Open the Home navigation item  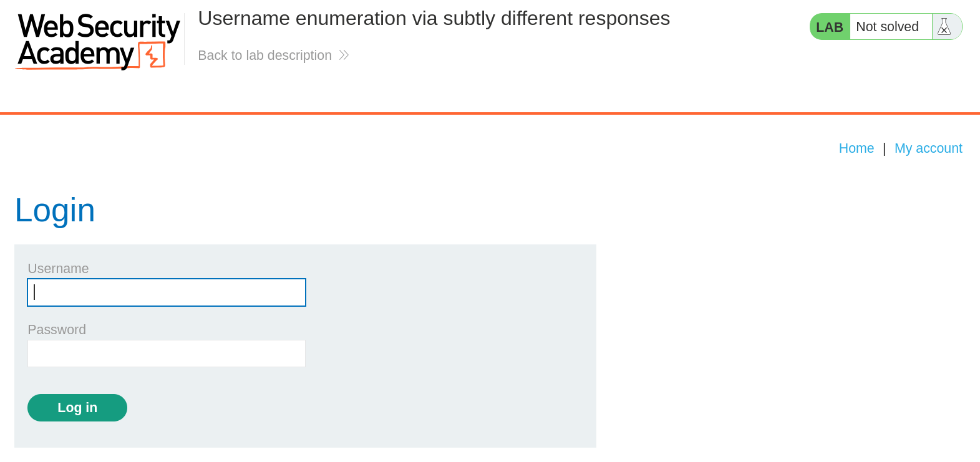(x=856, y=148)
